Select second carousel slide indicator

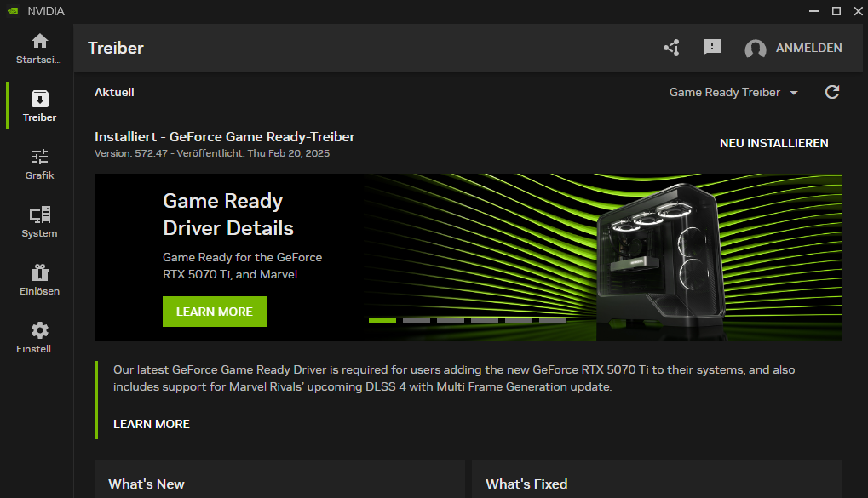click(x=417, y=320)
